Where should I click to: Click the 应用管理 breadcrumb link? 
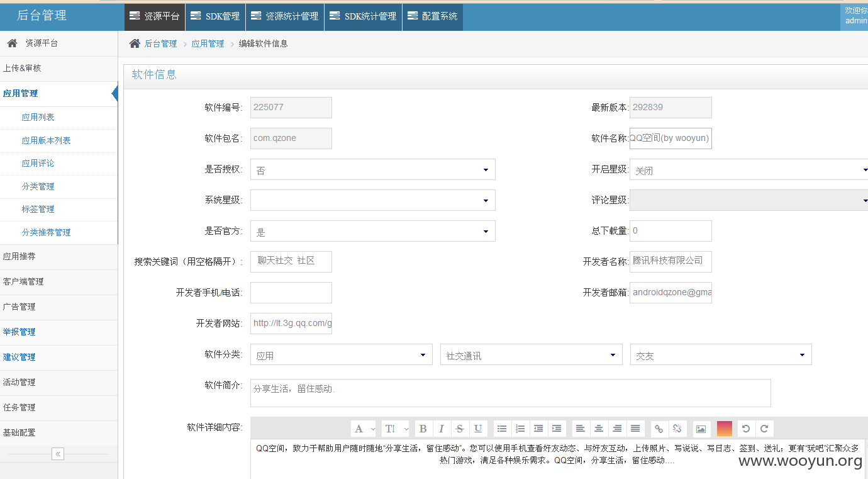(x=208, y=43)
